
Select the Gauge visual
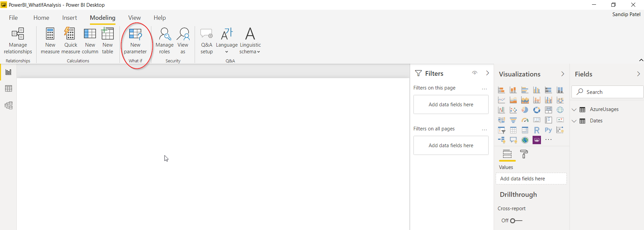point(525,120)
